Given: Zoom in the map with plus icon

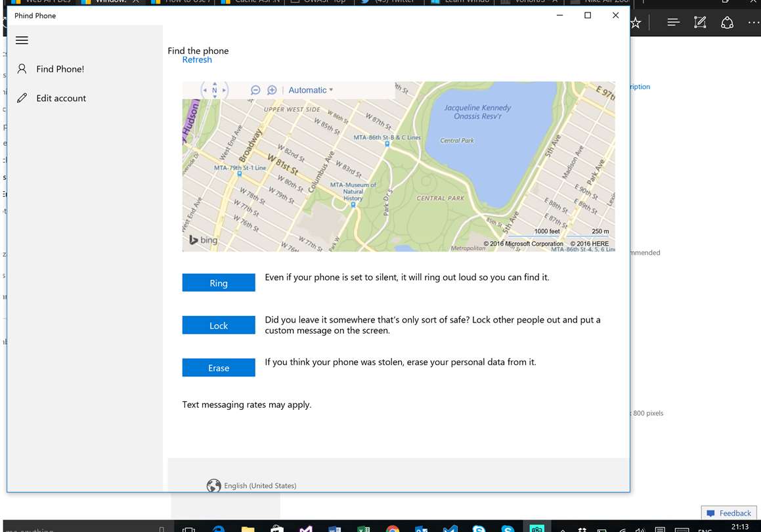Looking at the screenshot, I should point(272,90).
